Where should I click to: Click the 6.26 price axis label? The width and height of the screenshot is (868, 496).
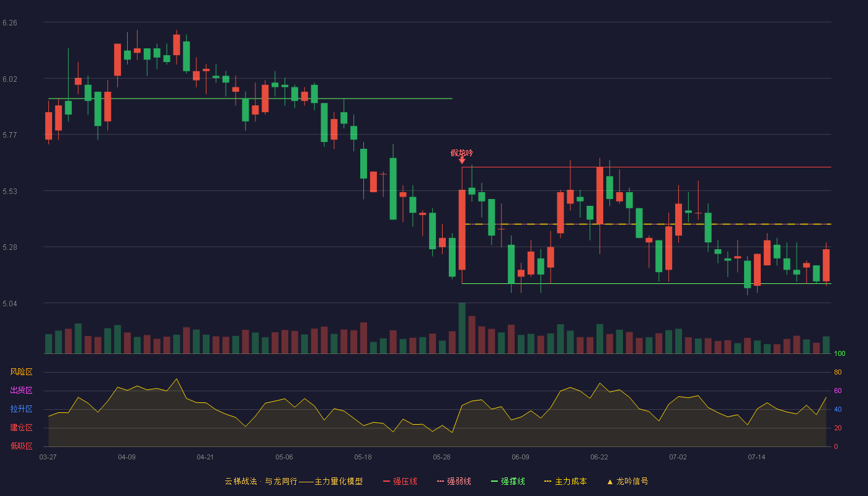(x=10, y=23)
